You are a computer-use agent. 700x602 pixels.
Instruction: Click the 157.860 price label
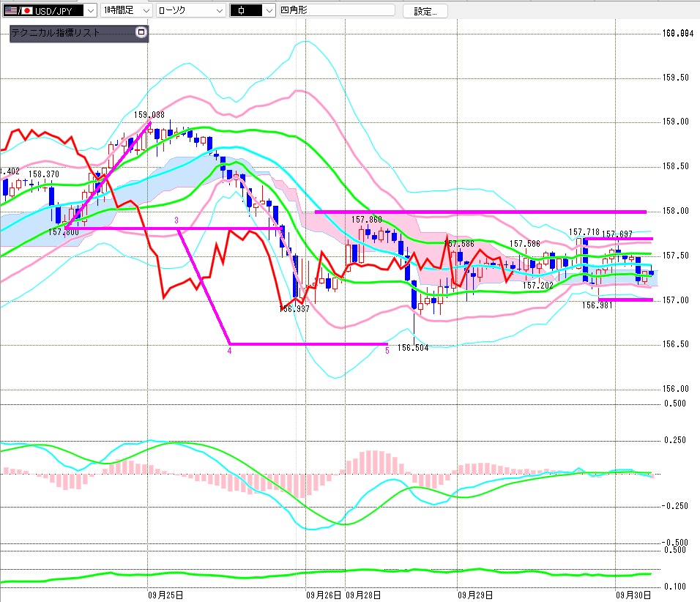[x=367, y=219]
